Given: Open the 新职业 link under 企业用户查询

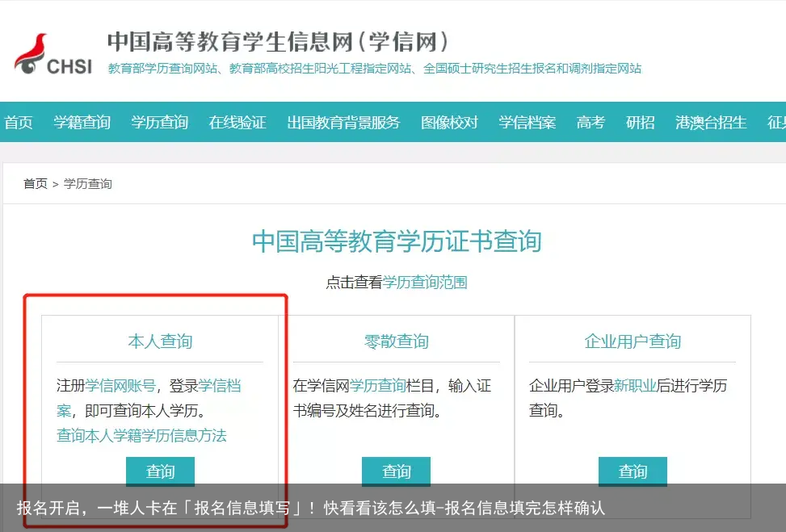Looking at the screenshot, I should (x=637, y=386).
